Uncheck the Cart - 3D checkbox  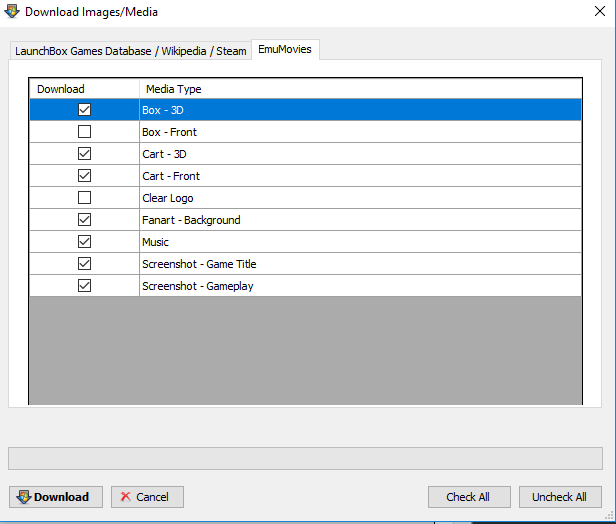pos(84,154)
